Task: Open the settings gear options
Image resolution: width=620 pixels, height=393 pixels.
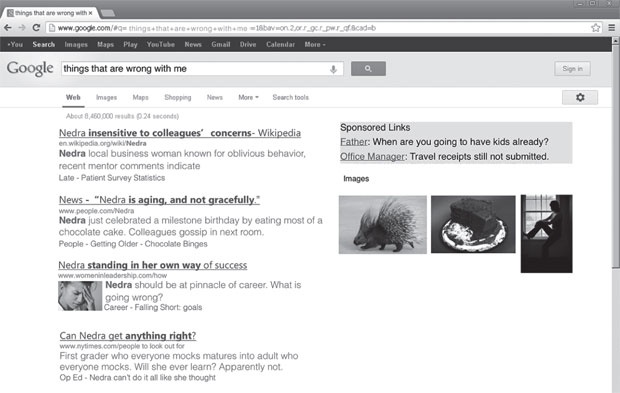Action: (580, 97)
